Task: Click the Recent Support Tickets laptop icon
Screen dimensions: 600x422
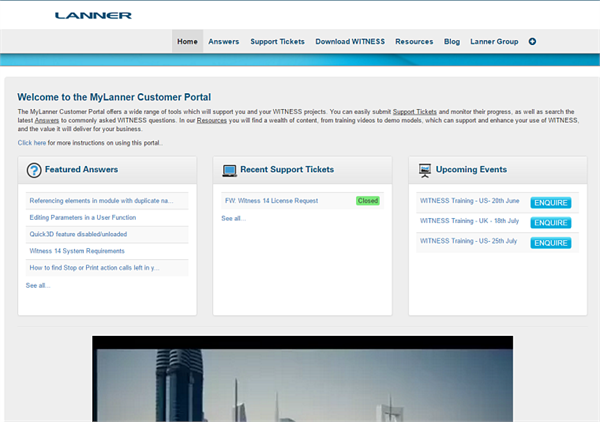Action: (x=230, y=171)
